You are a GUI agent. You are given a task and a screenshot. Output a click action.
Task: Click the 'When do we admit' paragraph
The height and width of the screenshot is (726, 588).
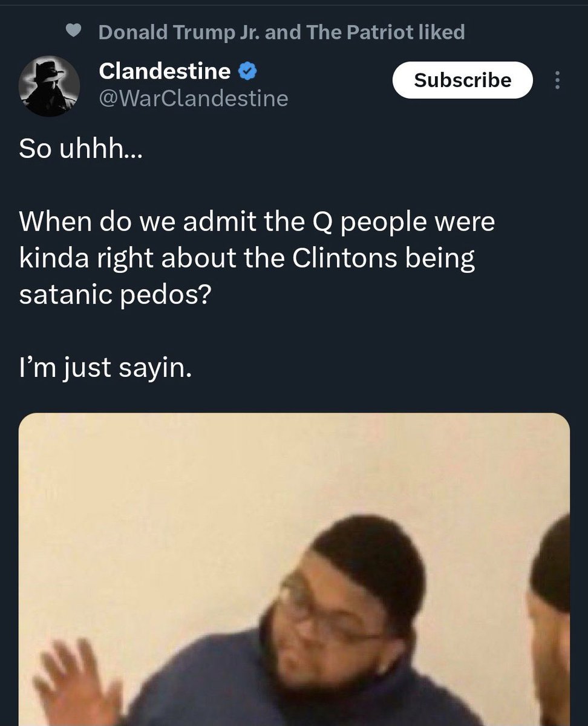click(257, 258)
